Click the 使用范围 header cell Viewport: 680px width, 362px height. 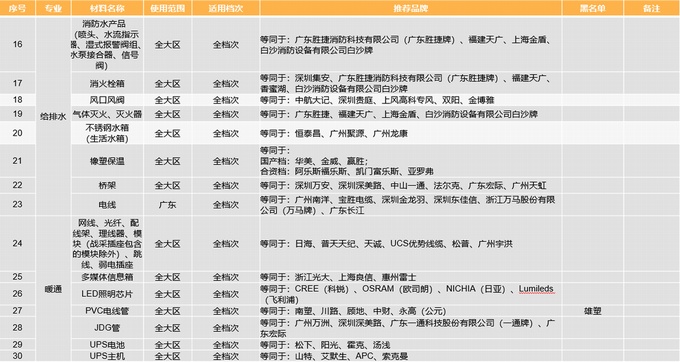click(x=167, y=8)
